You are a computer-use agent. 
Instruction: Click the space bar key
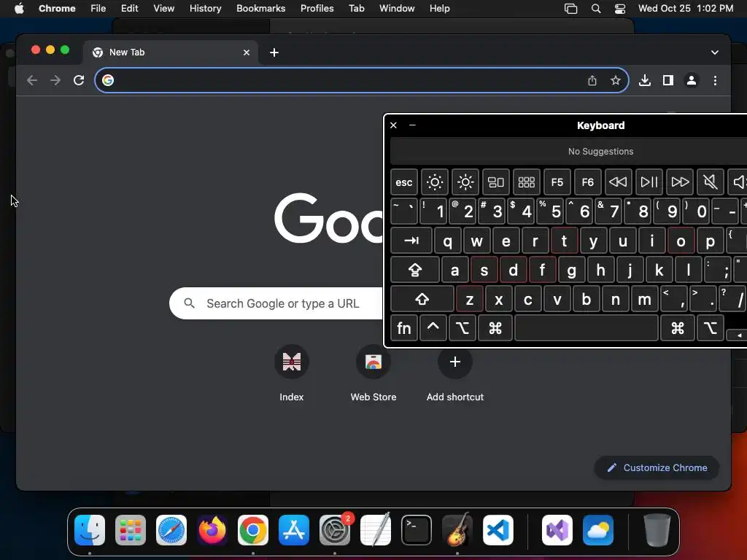click(587, 328)
